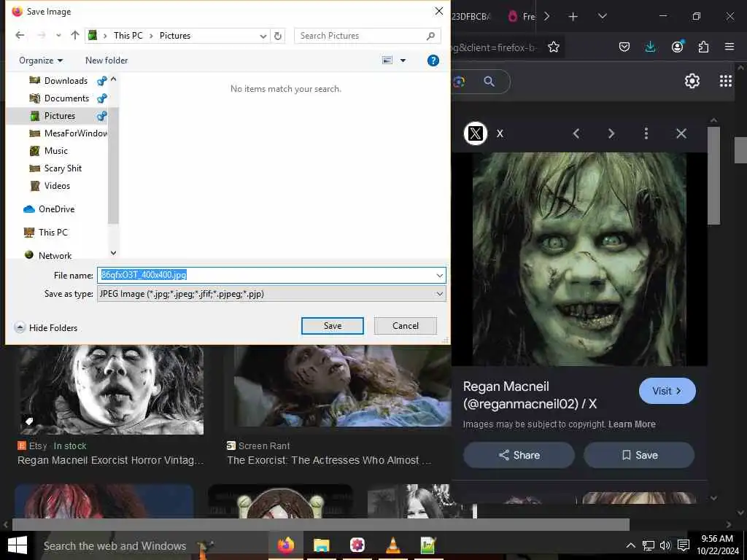The height and width of the screenshot is (560, 747).
Task: Click the navigation pane scroll-down arrow
Action: (113, 253)
